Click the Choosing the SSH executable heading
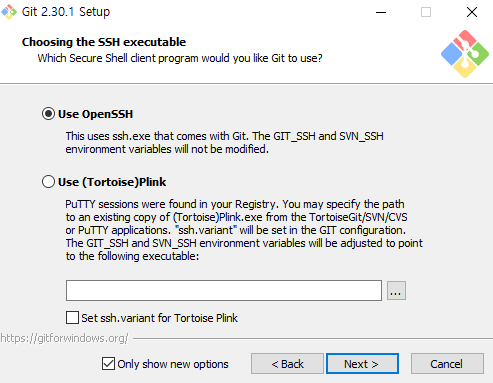 click(x=104, y=42)
